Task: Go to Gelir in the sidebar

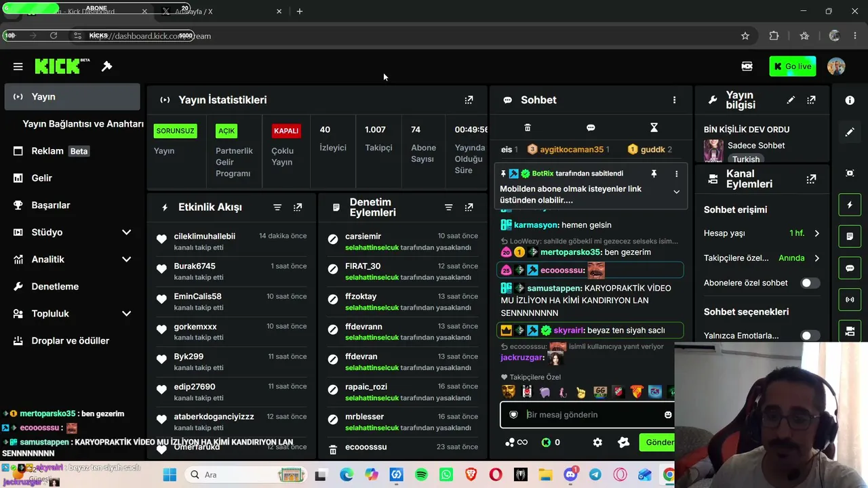Action: [x=72, y=178]
